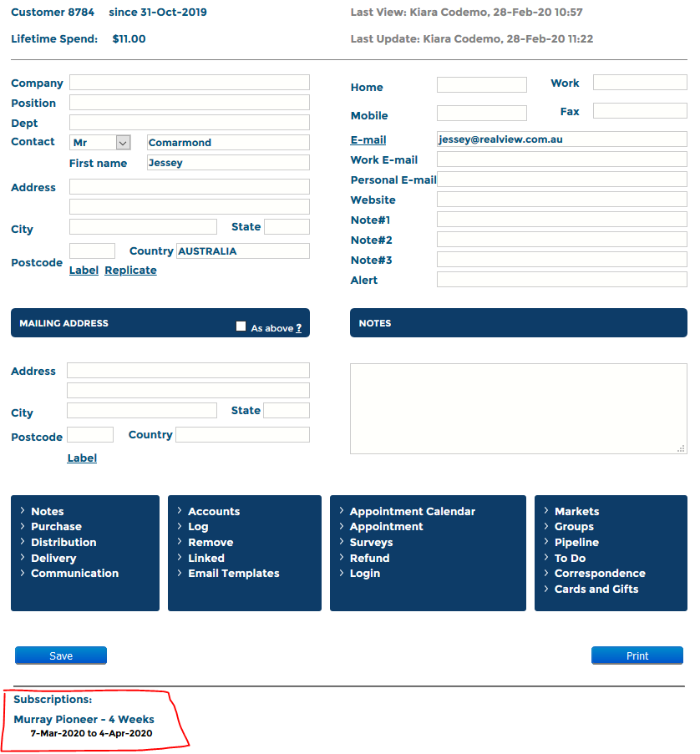The width and height of the screenshot is (700, 754).
Task: Open the Mr title dropdown
Action: [100, 142]
